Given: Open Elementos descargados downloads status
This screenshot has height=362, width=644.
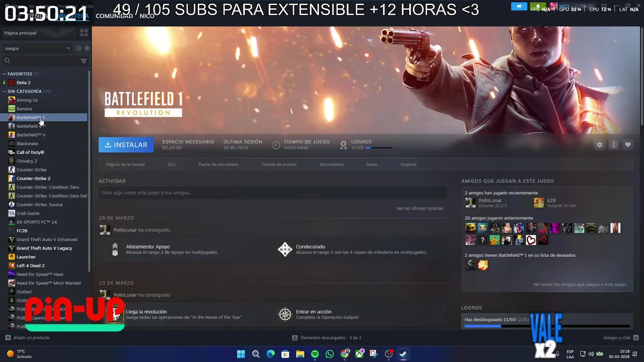Looking at the screenshot, I should pos(327,338).
